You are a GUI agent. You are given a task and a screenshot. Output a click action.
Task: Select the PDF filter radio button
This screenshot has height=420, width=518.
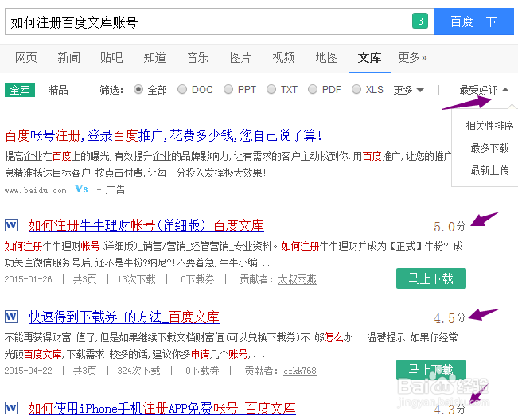pyautogui.click(x=313, y=89)
